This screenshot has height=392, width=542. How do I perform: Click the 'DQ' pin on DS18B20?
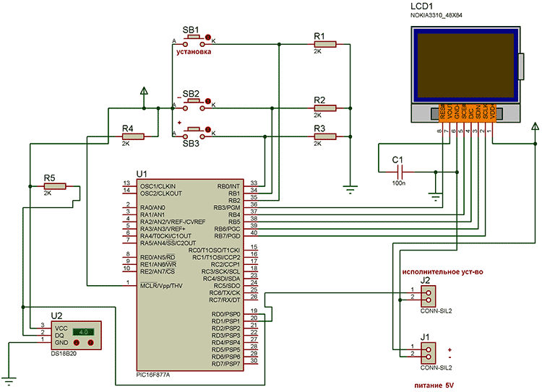(x=59, y=336)
